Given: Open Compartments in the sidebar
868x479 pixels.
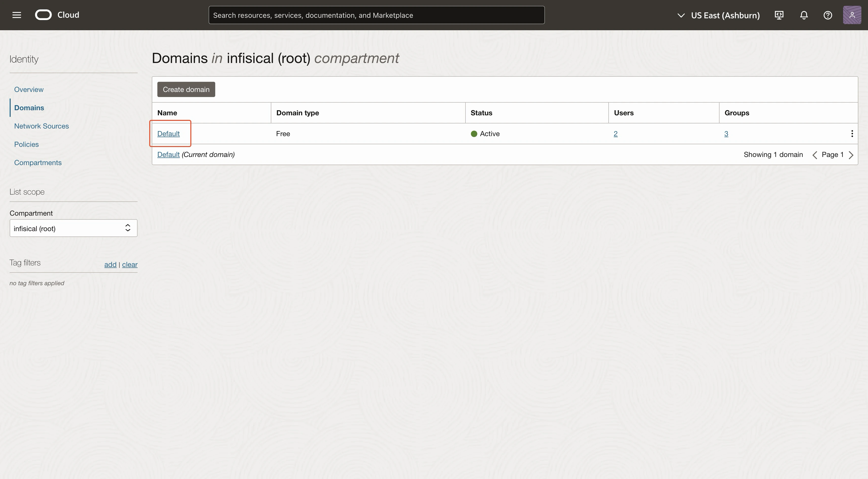Looking at the screenshot, I should [38, 163].
